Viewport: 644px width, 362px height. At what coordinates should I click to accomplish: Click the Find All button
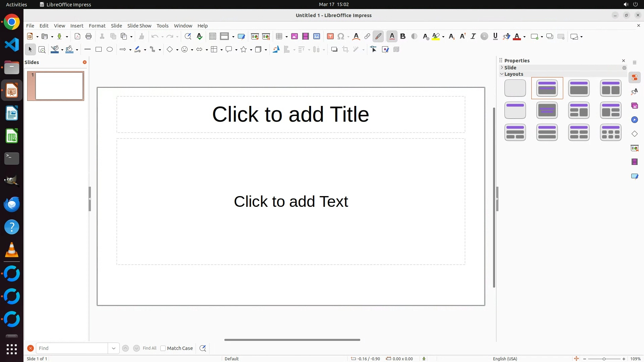tap(150, 348)
